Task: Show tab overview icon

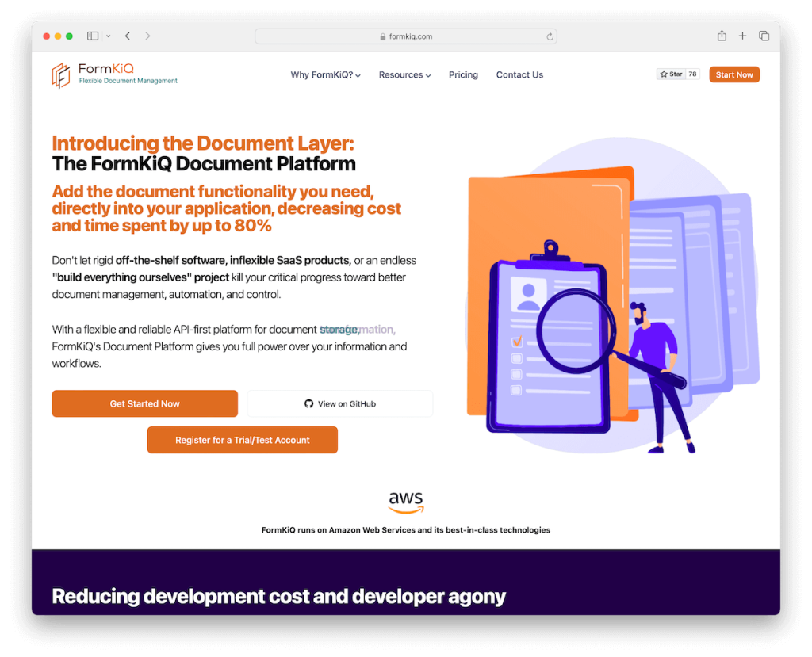Action: [764, 36]
